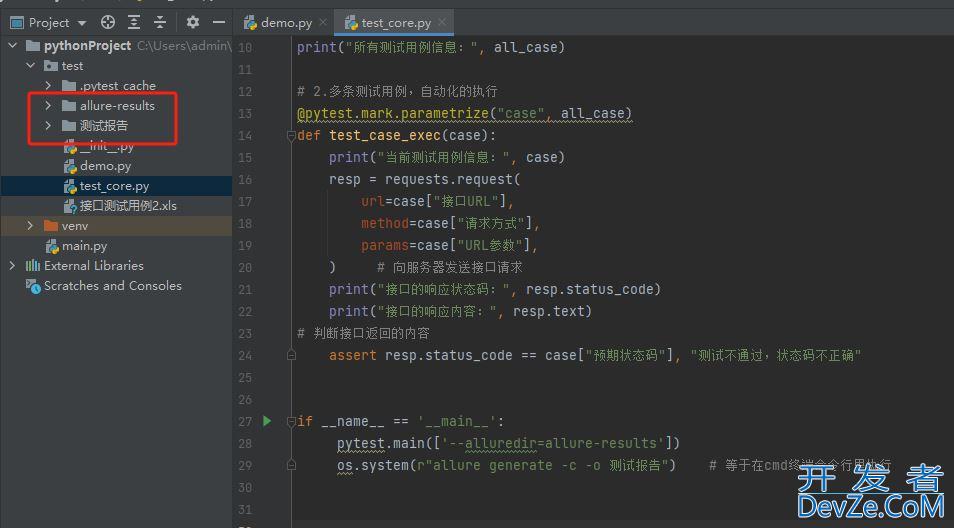Select the test folder label
The width and height of the screenshot is (954, 528).
pos(72,66)
